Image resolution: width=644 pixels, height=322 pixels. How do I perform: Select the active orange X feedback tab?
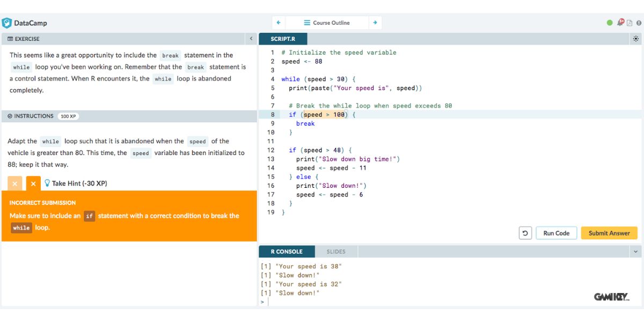point(33,184)
